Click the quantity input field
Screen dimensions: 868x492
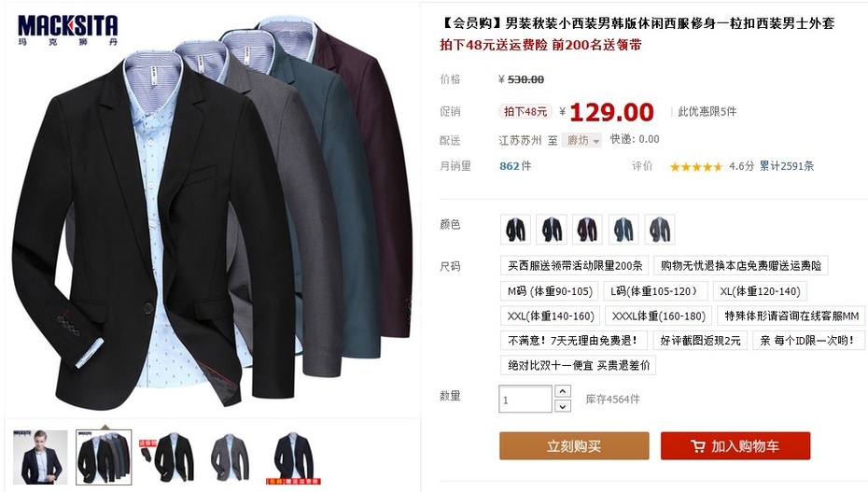coord(525,399)
